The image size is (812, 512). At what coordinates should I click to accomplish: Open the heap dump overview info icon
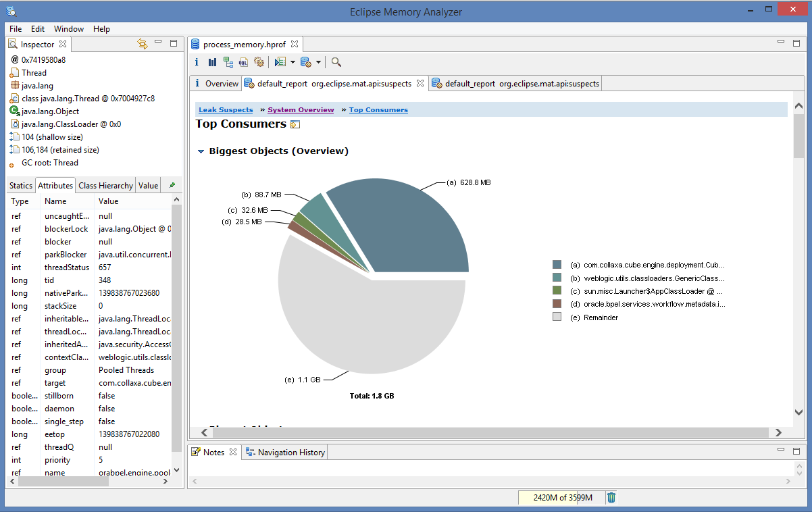pyautogui.click(x=197, y=62)
